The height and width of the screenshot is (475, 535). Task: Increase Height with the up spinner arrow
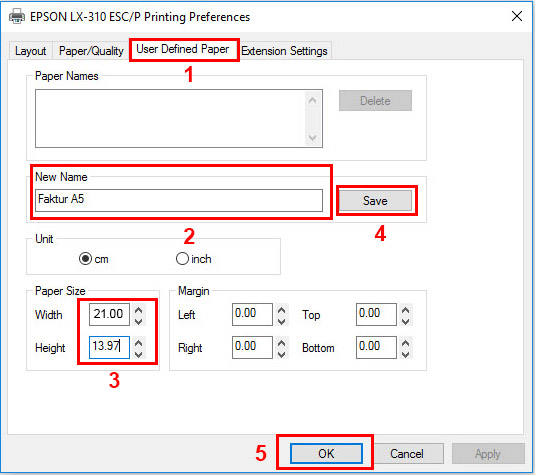pyautogui.click(x=139, y=343)
